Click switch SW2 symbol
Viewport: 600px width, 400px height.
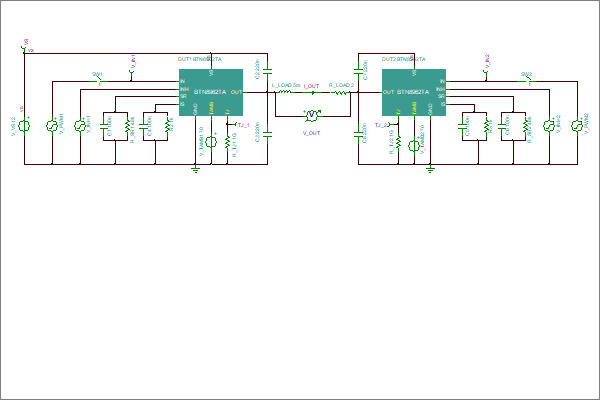click(x=529, y=81)
